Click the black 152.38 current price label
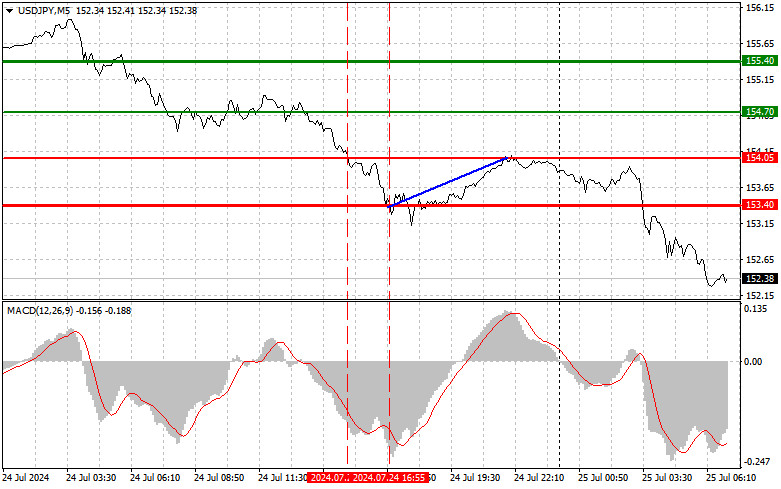The width and height of the screenshot is (781, 489). 760,278
